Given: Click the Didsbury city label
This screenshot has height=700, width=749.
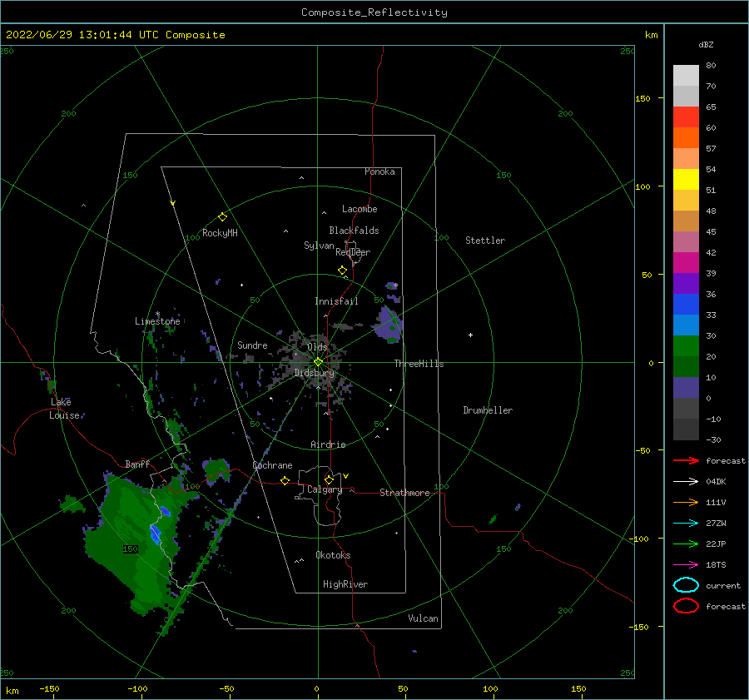Looking at the screenshot, I should coord(315,373).
